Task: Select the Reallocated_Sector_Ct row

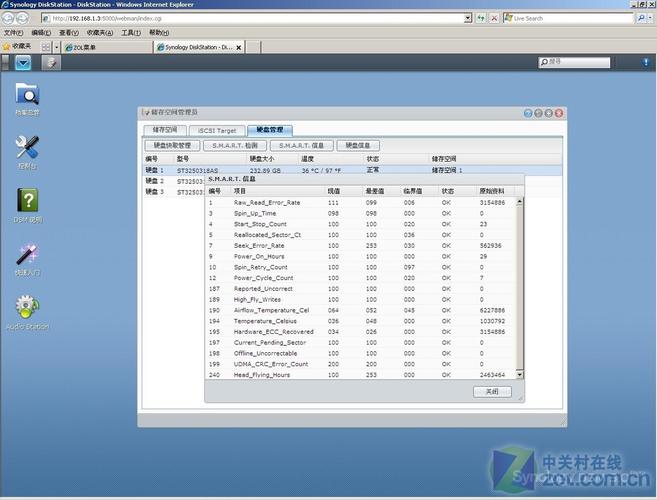Action: (x=360, y=235)
